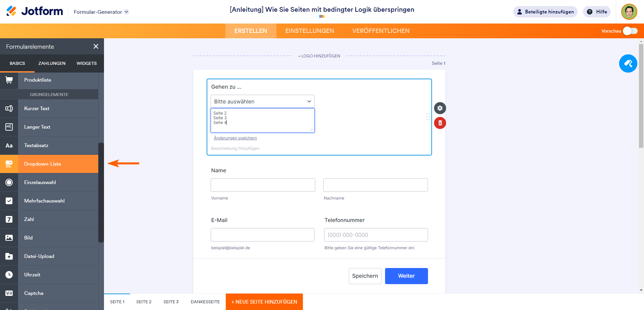644x310 pixels.
Task: Select the Einzelauswahl radio element icon
Action: pyautogui.click(x=9, y=182)
